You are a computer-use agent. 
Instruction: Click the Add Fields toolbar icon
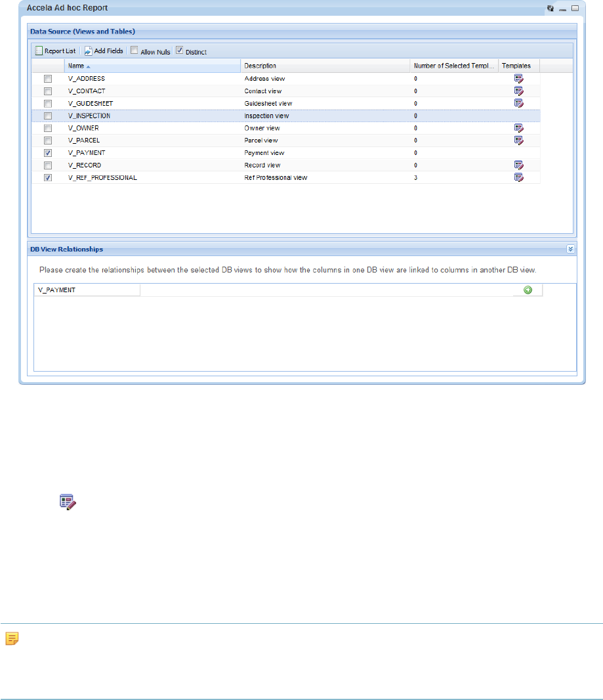click(x=88, y=51)
